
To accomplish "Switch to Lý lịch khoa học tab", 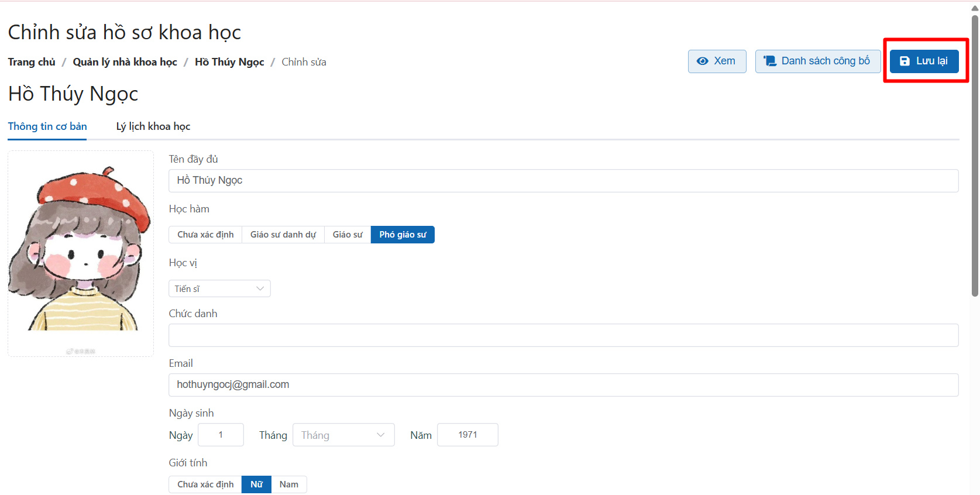I will 153,126.
